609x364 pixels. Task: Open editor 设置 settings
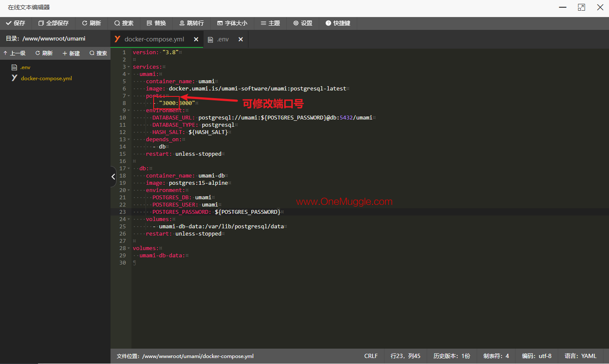303,23
